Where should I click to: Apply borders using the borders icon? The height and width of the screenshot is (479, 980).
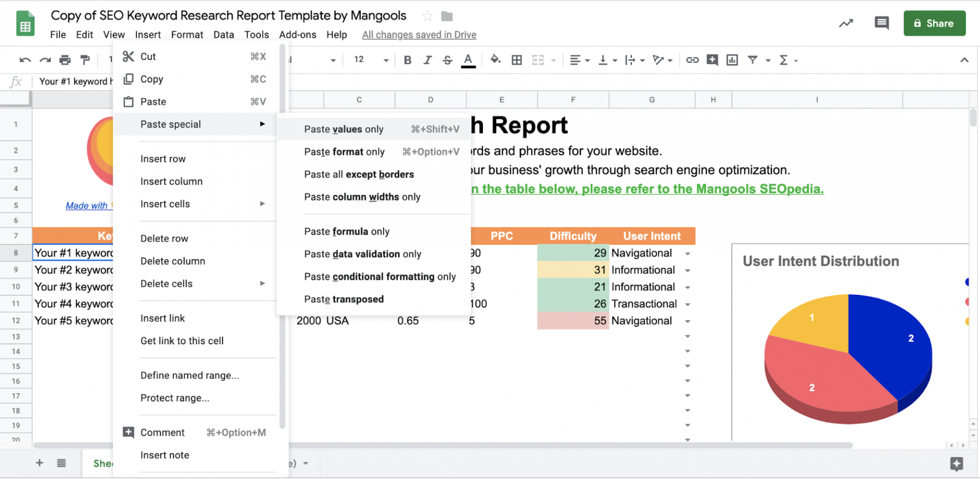517,60
